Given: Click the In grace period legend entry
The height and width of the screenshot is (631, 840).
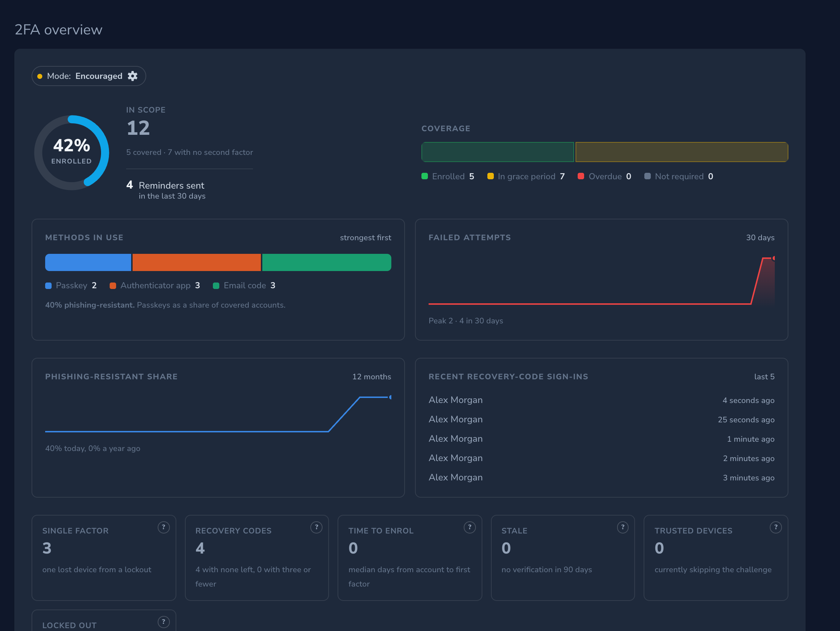Looking at the screenshot, I should tap(526, 176).
